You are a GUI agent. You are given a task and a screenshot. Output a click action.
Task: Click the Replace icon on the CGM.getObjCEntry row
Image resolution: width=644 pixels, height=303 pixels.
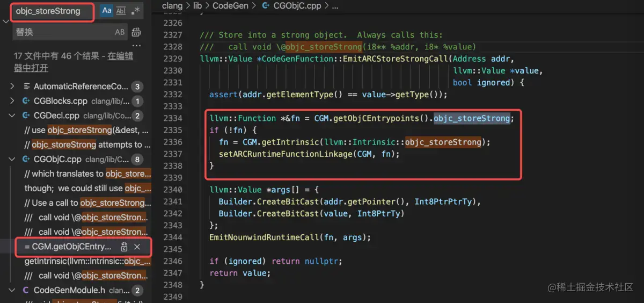[124, 247]
